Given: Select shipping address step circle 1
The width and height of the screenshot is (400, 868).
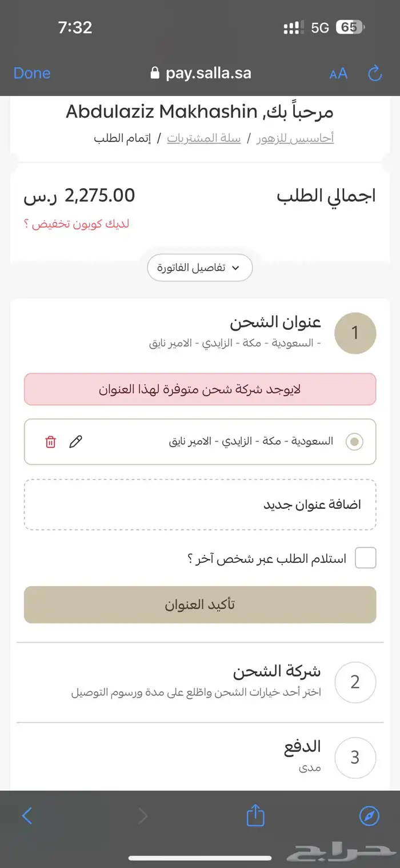Looking at the screenshot, I should tap(355, 333).
